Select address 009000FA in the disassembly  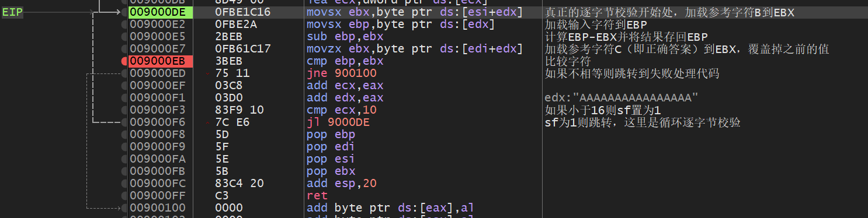[x=157, y=159]
